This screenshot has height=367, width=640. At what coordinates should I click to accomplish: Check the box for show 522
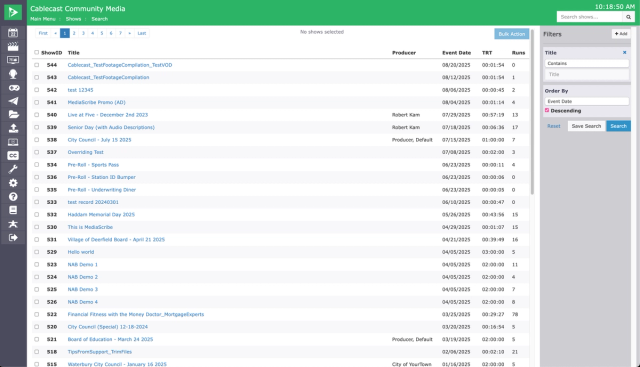[37, 314]
